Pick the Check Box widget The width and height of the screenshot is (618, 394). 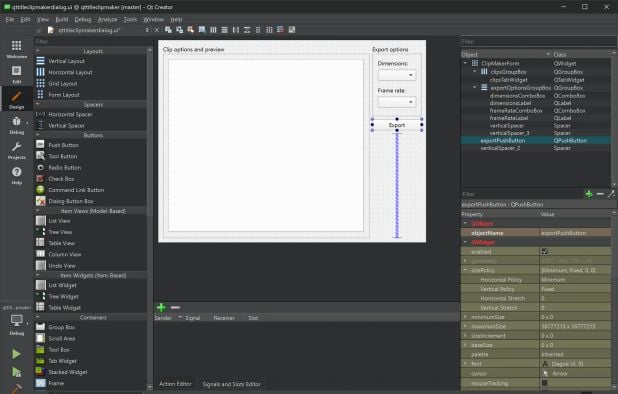coord(61,178)
